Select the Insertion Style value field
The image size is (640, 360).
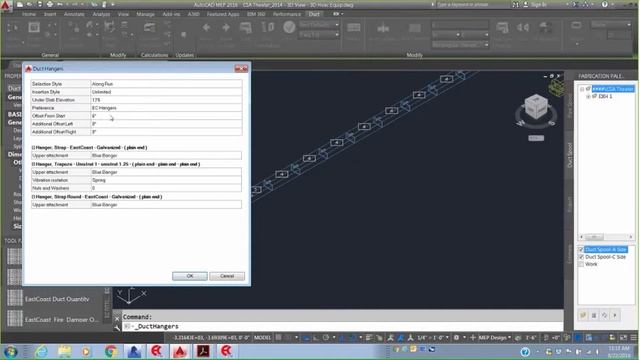tap(166, 92)
